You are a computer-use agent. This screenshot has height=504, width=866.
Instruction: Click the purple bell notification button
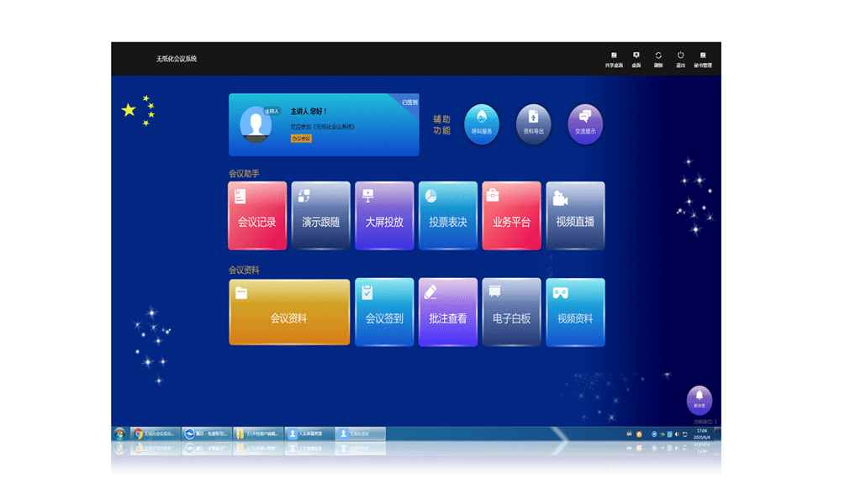(x=700, y=400)
